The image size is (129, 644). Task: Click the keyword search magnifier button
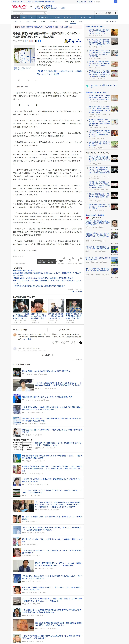(45, 13)
